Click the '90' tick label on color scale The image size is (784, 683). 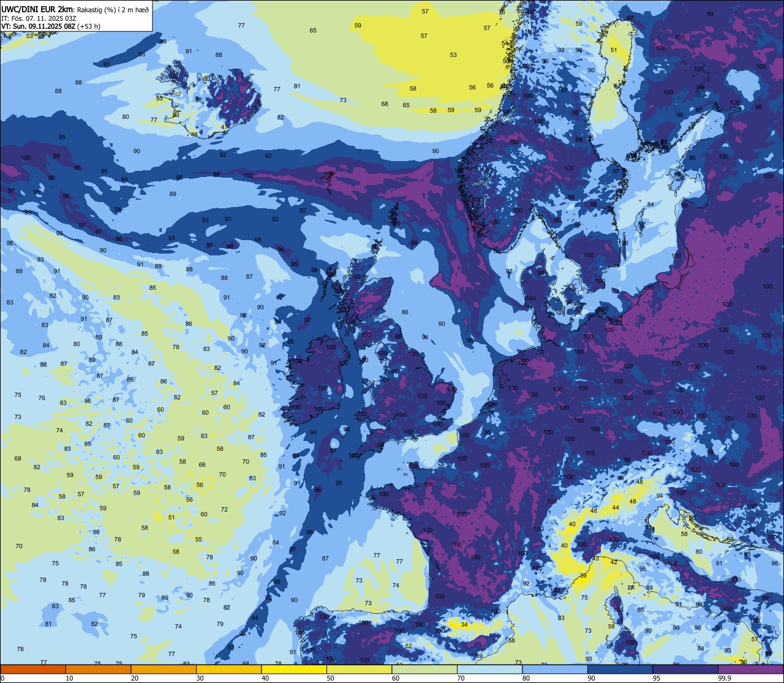pos(592,678)
